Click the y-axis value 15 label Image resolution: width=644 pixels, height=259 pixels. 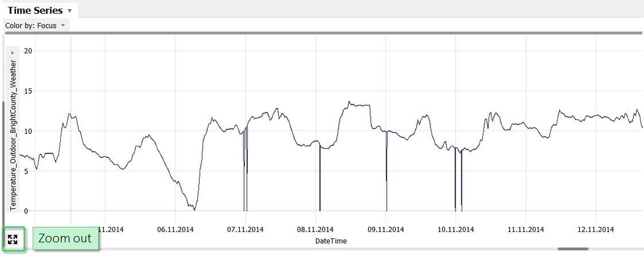tap(28, 91)
